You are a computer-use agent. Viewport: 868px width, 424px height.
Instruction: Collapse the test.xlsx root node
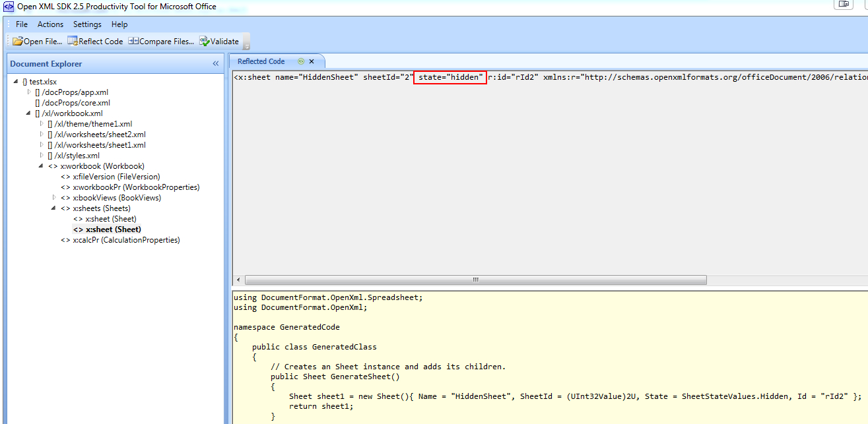click(15, 81)
